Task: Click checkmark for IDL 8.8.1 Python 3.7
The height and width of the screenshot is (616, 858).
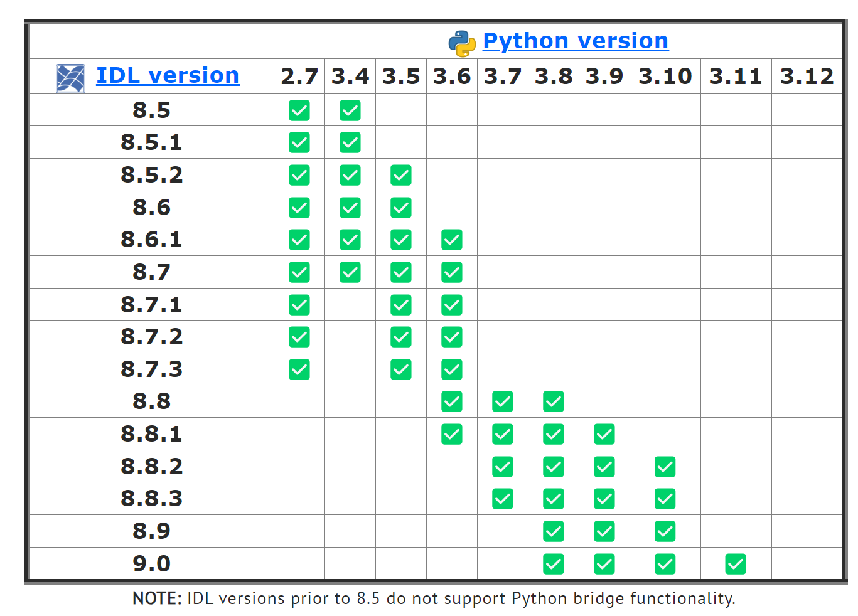Action: 503,434
